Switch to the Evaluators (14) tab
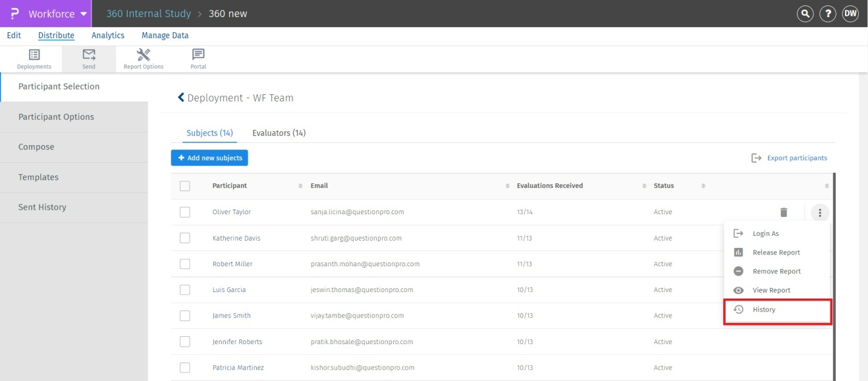The height and width of the screenshot is (381, 868). (x=279, y=133)
